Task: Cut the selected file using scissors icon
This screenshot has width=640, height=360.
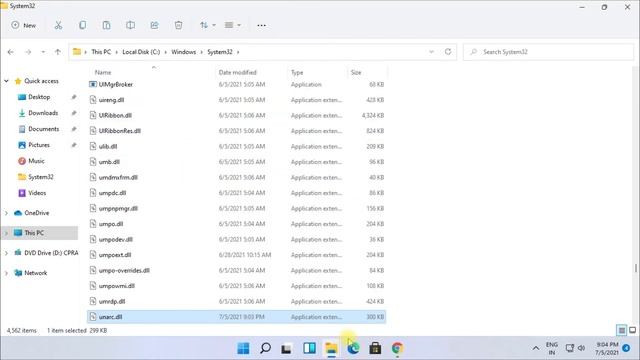Action: tap(58, 25)
